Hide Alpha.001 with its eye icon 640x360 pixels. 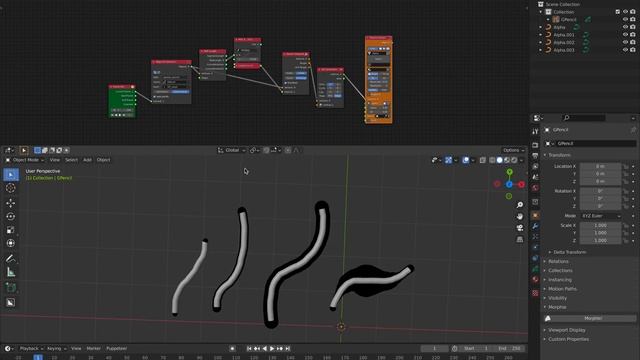625,35
